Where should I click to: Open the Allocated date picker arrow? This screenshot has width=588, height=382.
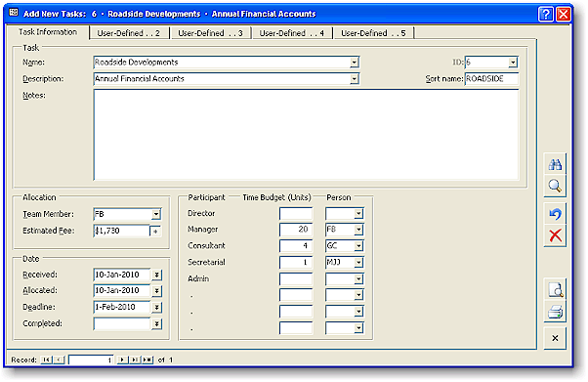[156, 291]
